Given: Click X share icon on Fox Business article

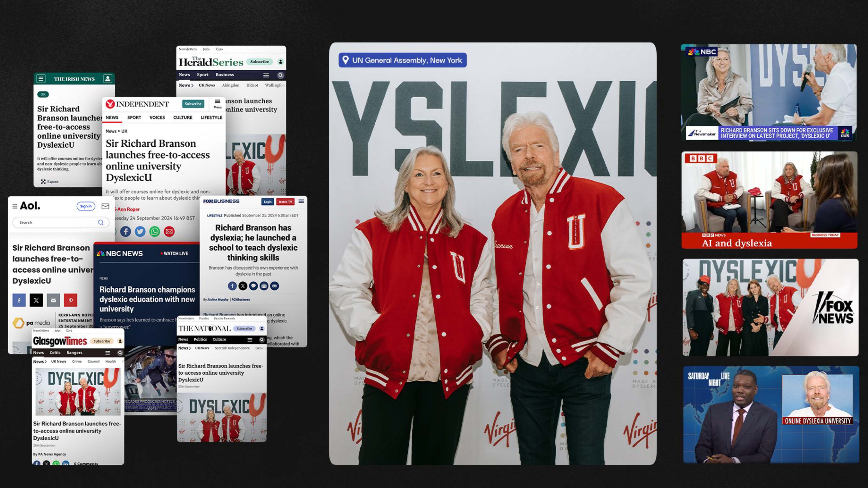Looking at the screenshot, I should (243, 286).
